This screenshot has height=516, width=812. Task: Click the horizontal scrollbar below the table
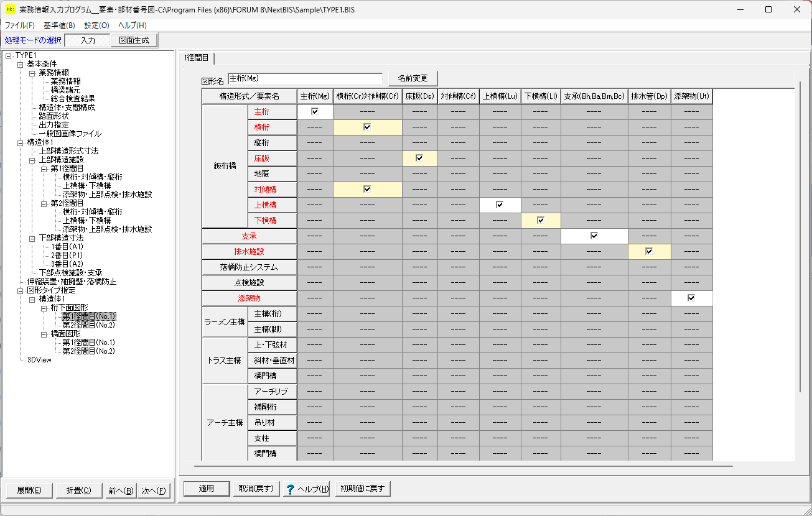(463, 466)
